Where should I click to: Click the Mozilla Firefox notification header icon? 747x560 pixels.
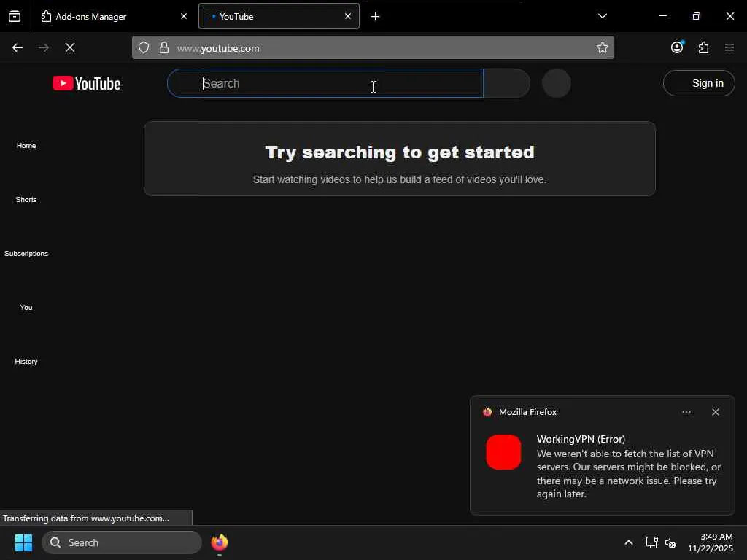(487, 412)
